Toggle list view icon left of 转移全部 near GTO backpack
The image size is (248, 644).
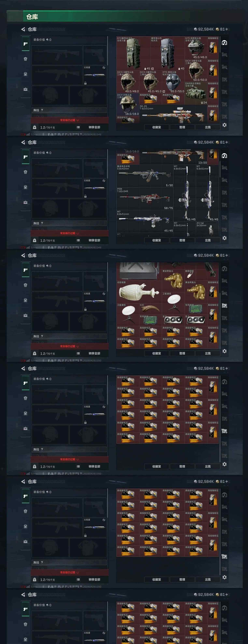(78, 127)
